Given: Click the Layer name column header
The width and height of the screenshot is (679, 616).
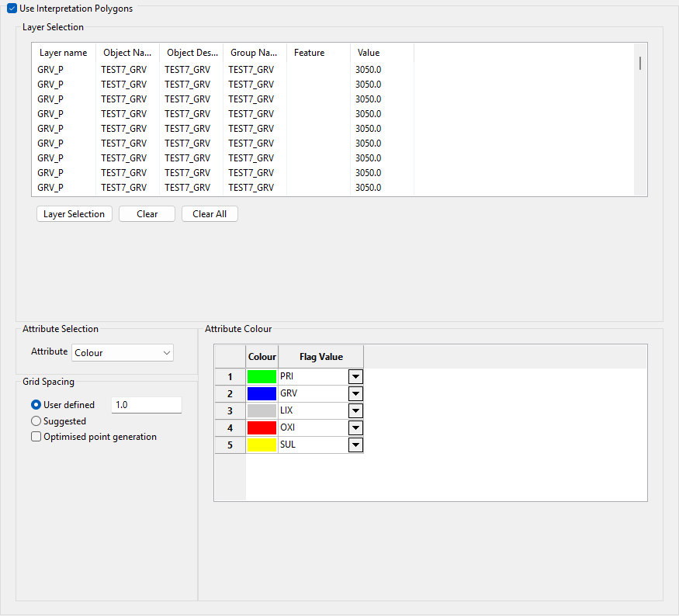Looking at the screenshot, I should click(64, 53).
